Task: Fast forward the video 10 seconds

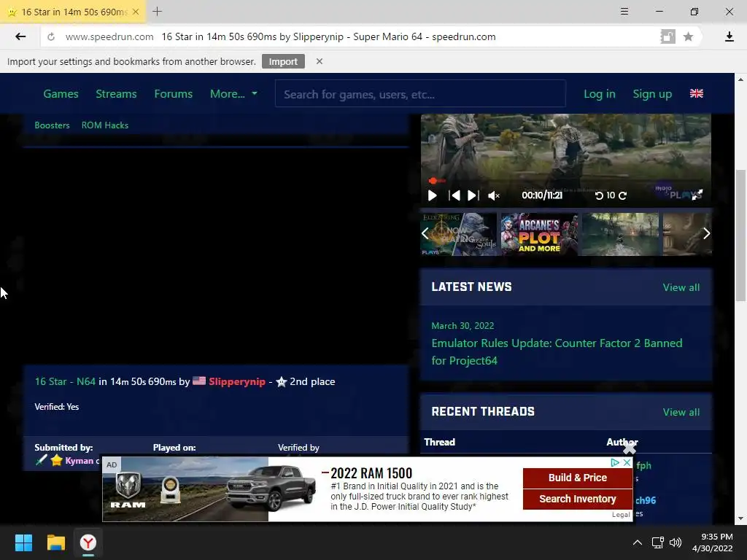Action: (x=622, y=195)
